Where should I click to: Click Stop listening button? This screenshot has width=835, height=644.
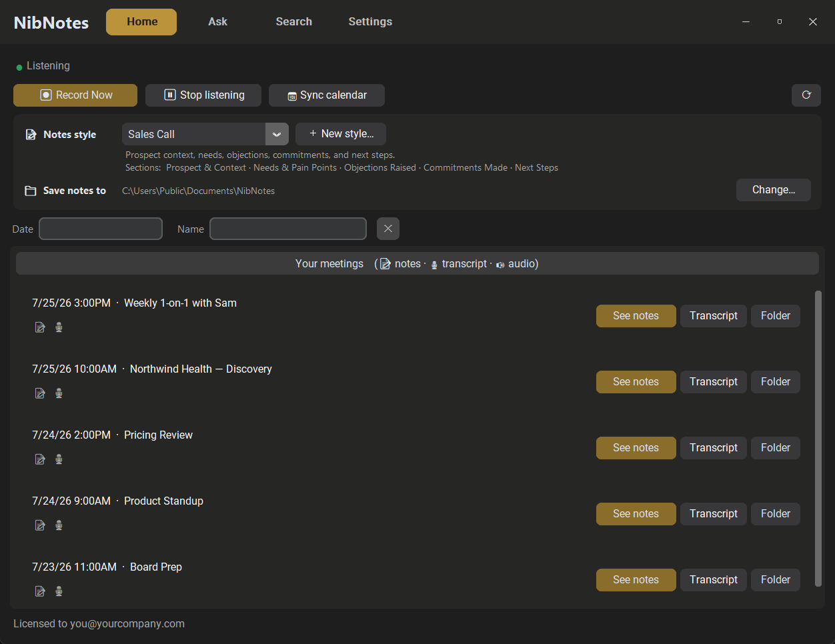[x=203, y=95]
